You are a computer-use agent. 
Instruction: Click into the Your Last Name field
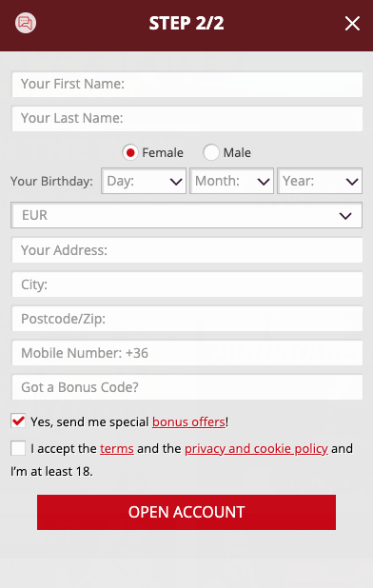coord(186,119)
